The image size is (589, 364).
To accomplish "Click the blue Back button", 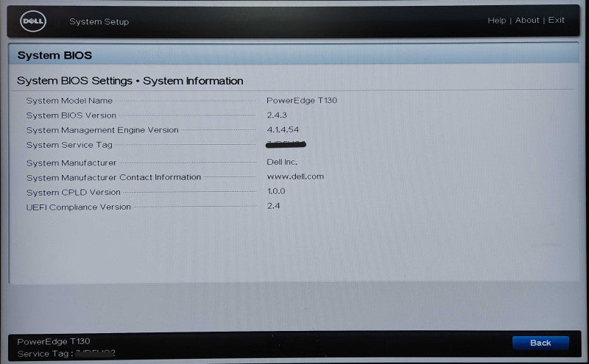I will [540, 343].
